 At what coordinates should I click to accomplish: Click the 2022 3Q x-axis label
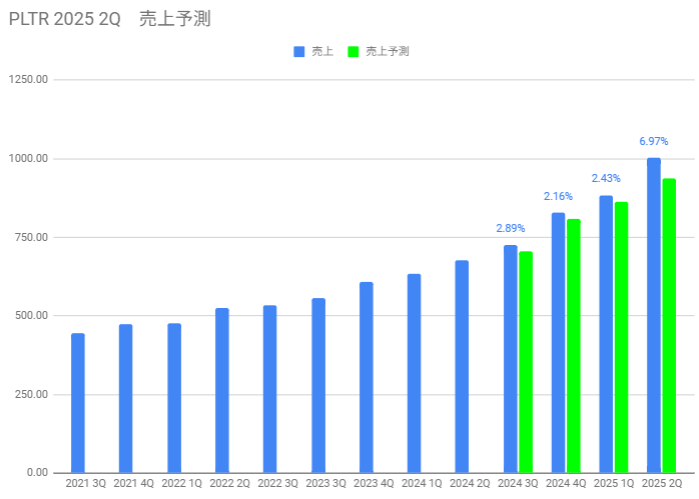278,483
